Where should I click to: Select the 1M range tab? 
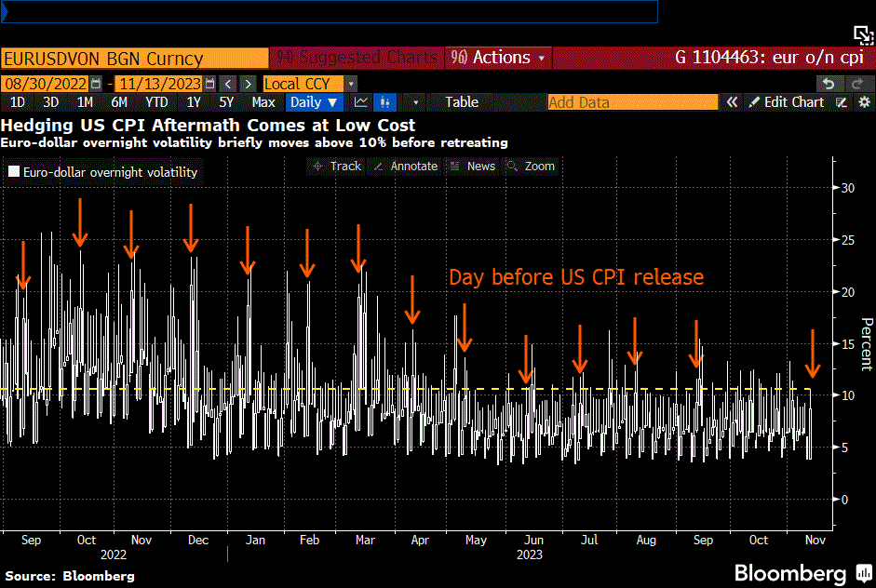click(85, 102)
